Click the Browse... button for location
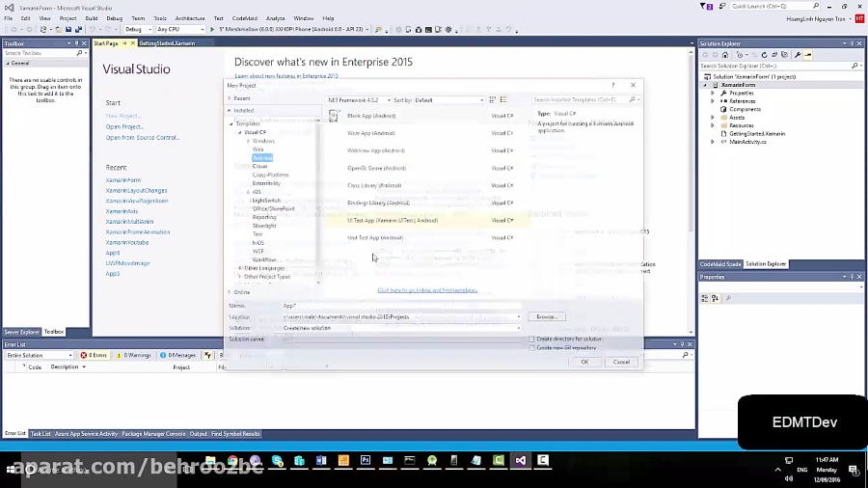Viewport: 868px width, 488px height. click(547, 317)
